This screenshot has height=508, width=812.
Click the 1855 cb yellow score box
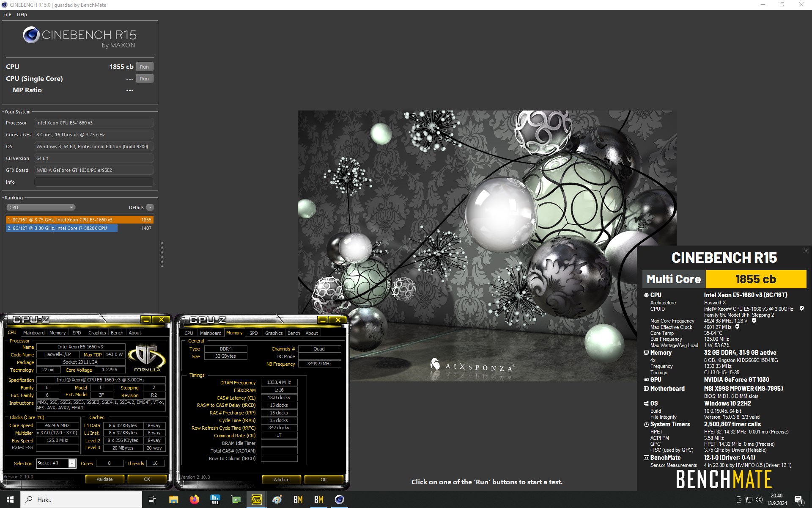(756, 279)
